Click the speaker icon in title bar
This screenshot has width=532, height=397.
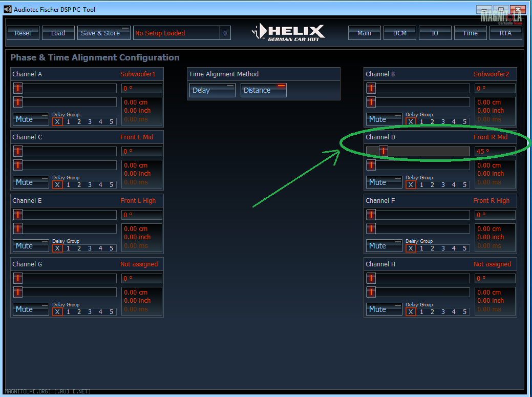point(8,9)
